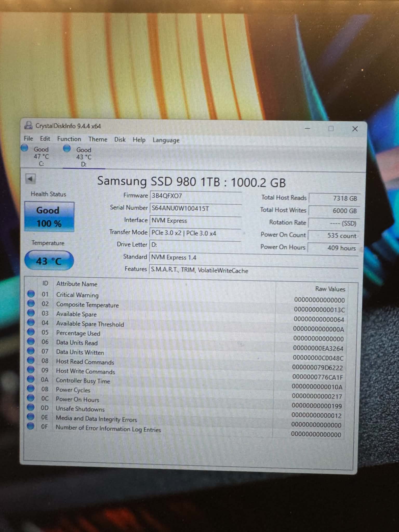Screen dimensions: 399x532
Task: Maximize the CrystalDiskInfo window
Action: tap(331, 129)
